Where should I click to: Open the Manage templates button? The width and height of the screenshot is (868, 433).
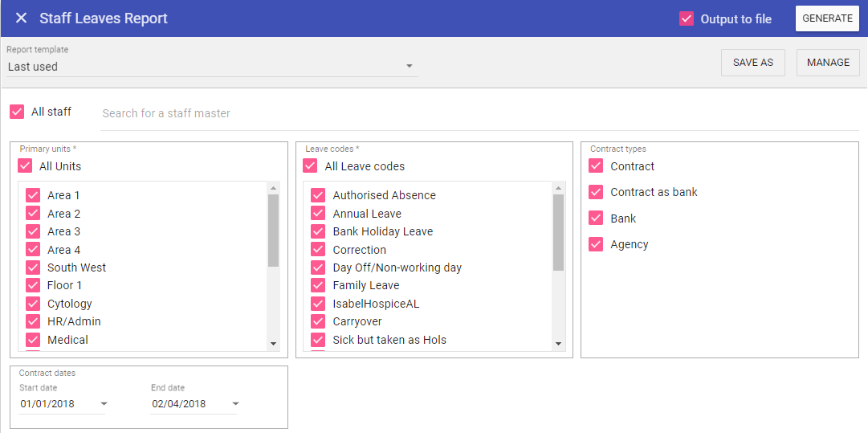828,63
